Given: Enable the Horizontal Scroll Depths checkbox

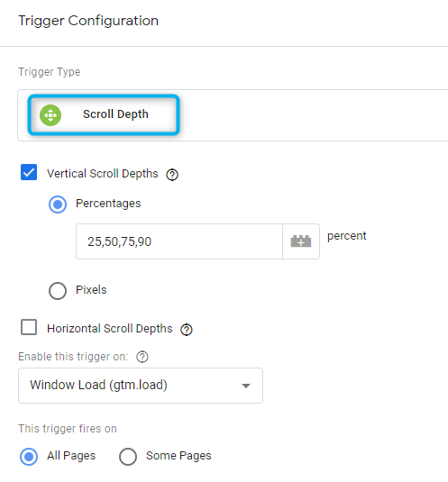Looking at the screenshot, I should coord(29,327).
